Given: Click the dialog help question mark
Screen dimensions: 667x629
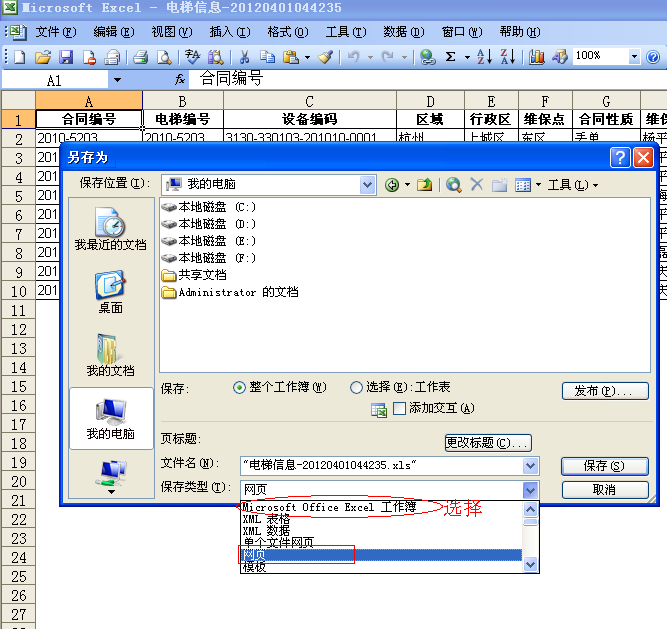Looking at the screenshot, I should coord(620,157).
